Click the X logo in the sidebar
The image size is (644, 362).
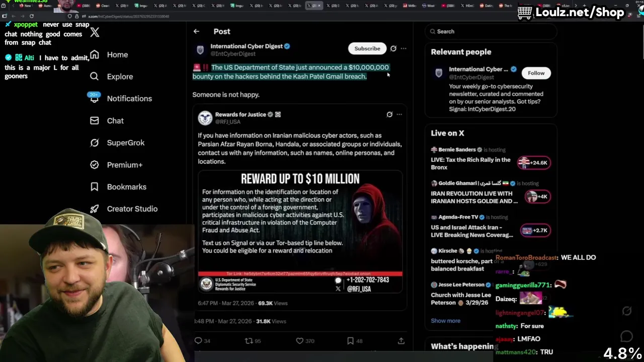95,33
